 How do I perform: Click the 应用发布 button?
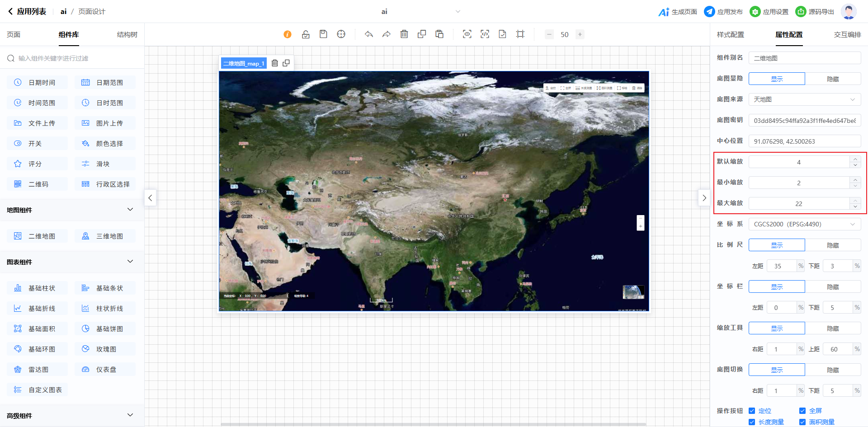723,12
